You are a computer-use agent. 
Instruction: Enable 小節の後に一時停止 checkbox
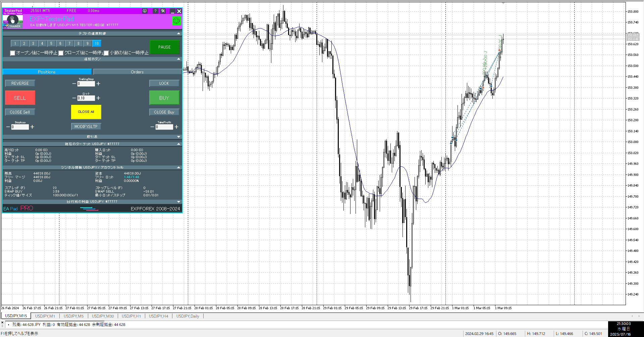point(106,53)
